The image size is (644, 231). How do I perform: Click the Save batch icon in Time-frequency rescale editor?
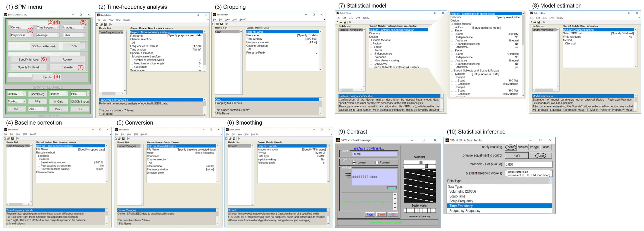click(12, 139)
